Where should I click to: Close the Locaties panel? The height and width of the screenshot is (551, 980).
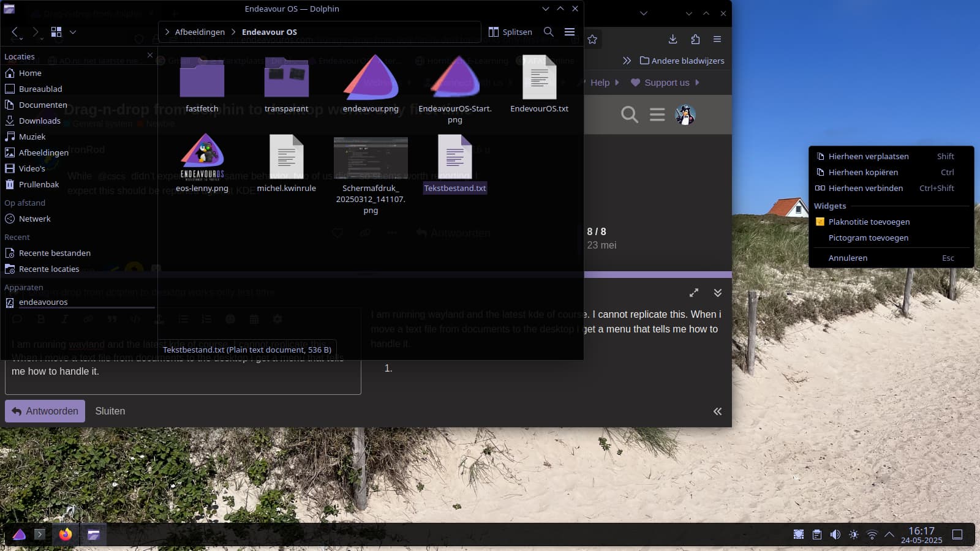coord(150,55)
